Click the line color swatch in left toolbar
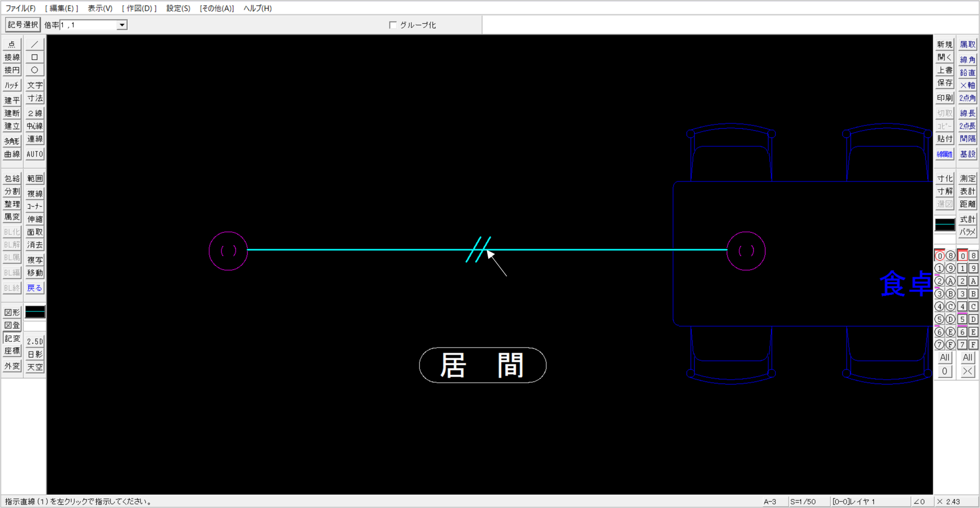This screenshot has height=508, width=980. tap(35, 312)
